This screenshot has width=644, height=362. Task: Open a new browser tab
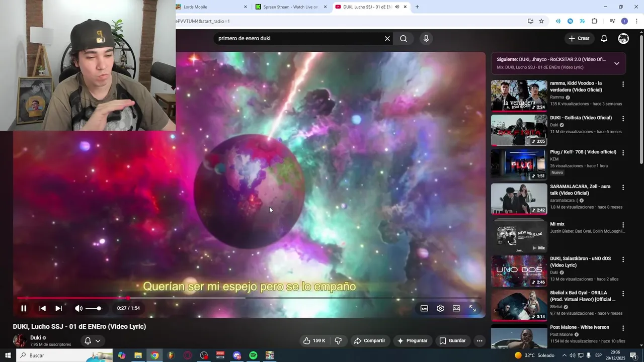417,7
